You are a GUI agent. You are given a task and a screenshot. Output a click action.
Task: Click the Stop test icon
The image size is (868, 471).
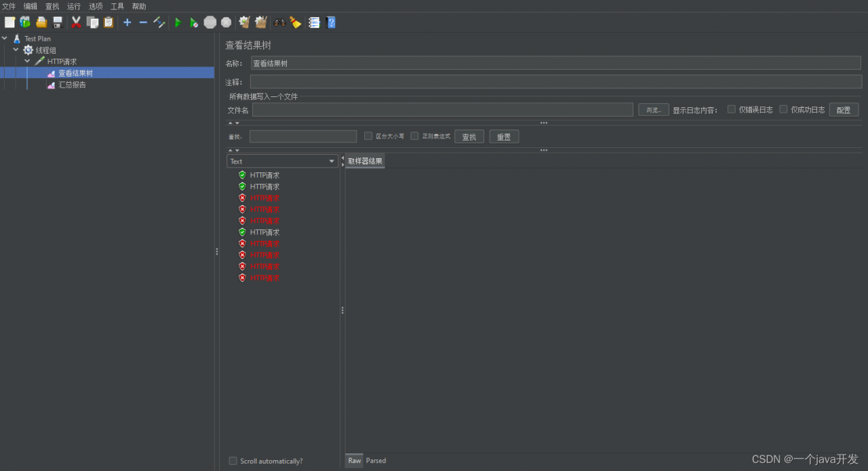210,22
